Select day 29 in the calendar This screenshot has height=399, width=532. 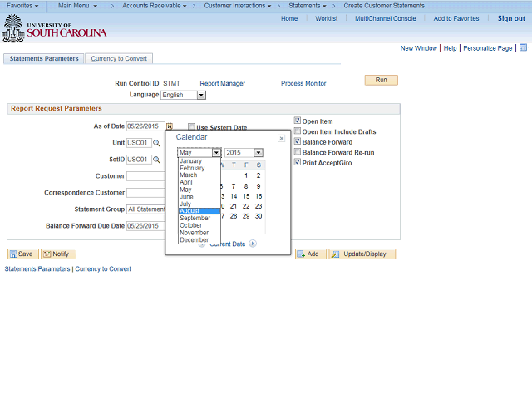click(246, 216)
